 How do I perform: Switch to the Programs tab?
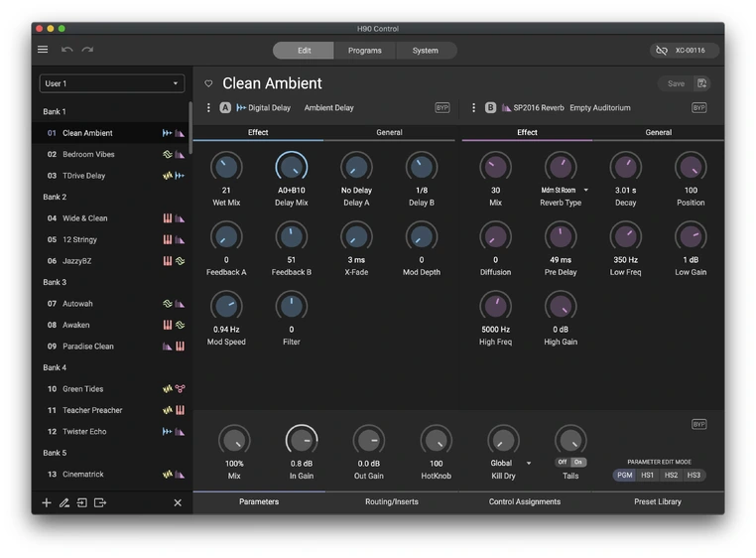pyautogui.click(x=365, y=51)
